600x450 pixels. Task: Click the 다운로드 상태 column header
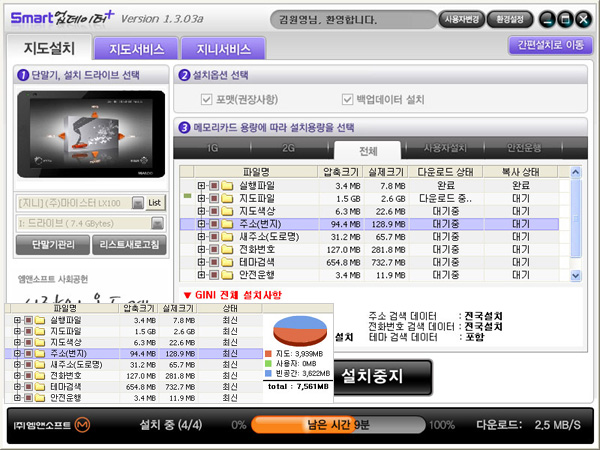445,172
